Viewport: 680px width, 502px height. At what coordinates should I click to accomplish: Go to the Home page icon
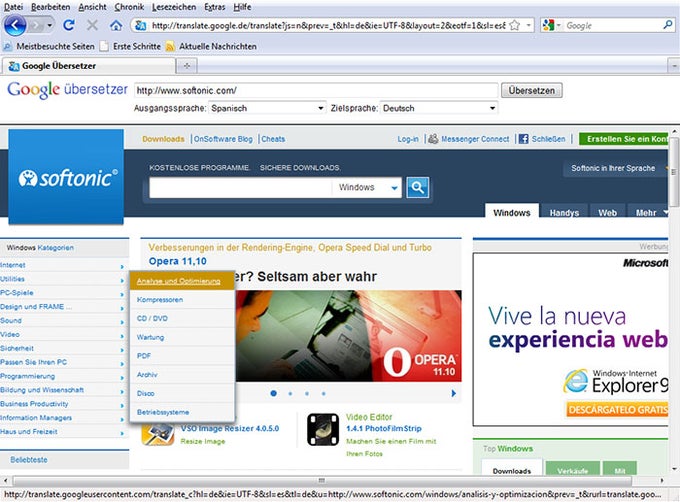(115, 26)
